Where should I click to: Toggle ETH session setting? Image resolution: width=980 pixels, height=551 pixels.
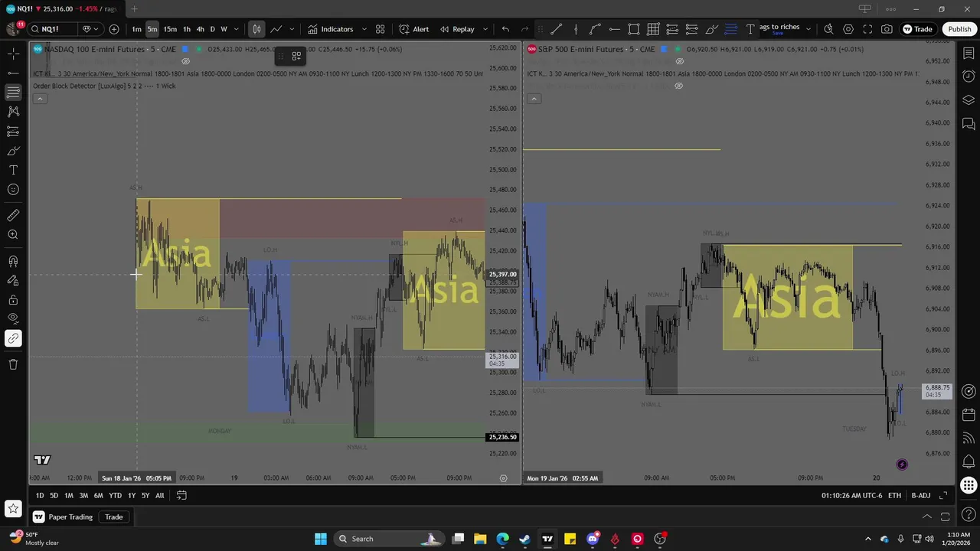(x=894, y=495)
